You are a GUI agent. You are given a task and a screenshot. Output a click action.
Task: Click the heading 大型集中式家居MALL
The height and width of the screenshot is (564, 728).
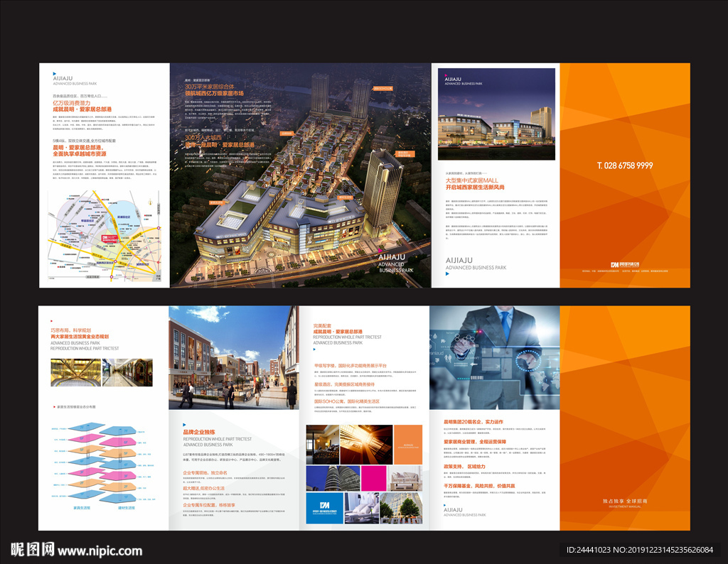[471, 180]
